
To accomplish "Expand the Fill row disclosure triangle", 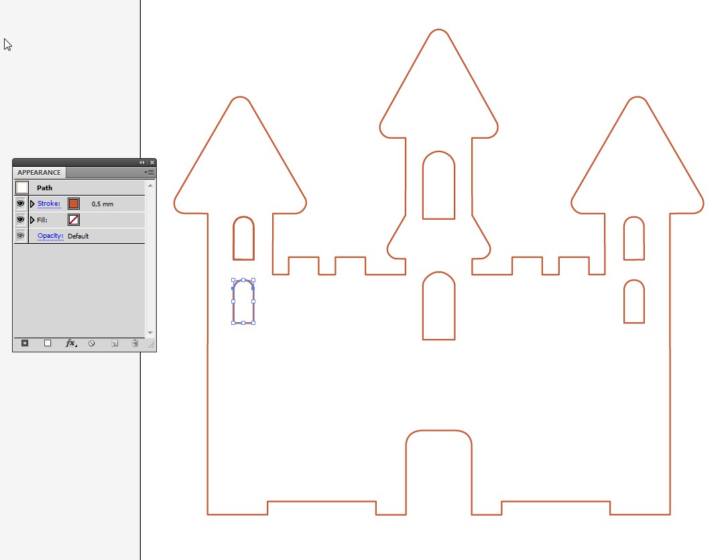I will [x=32, y=220].
